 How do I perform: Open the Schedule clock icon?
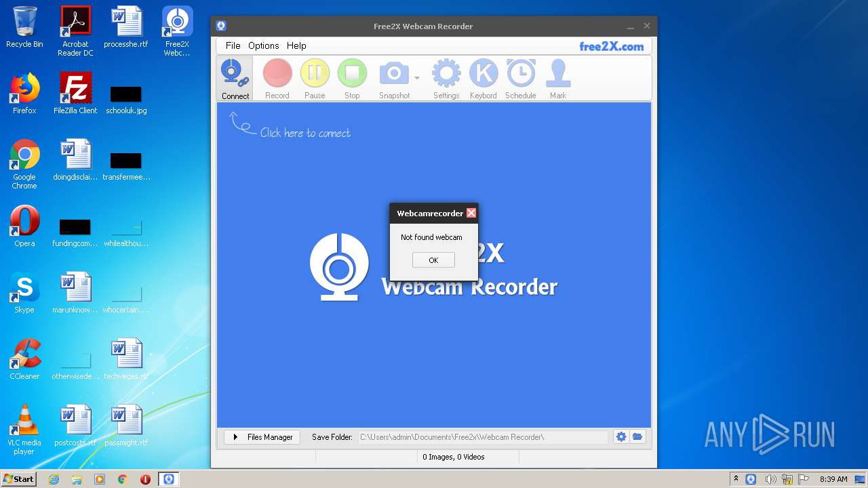point(521,79)
